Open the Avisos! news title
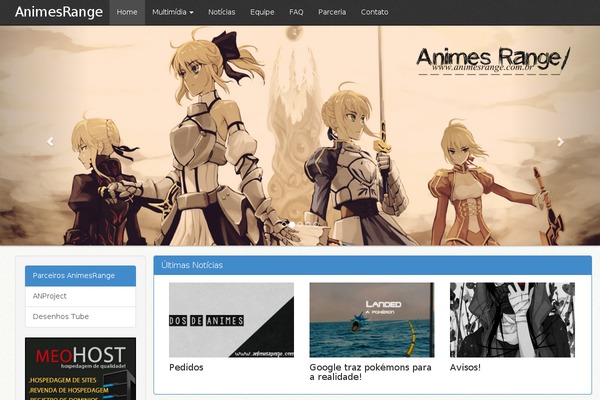 465,367
